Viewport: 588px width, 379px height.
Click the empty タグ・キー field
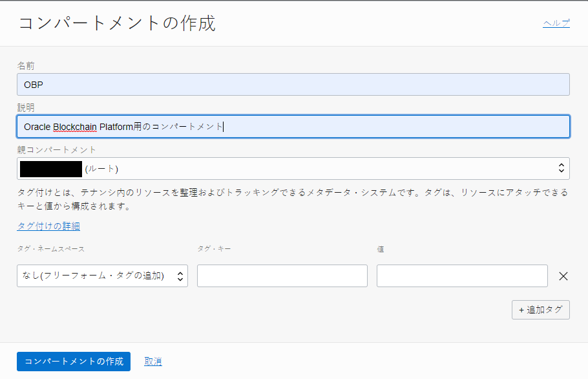coord(282,276)
